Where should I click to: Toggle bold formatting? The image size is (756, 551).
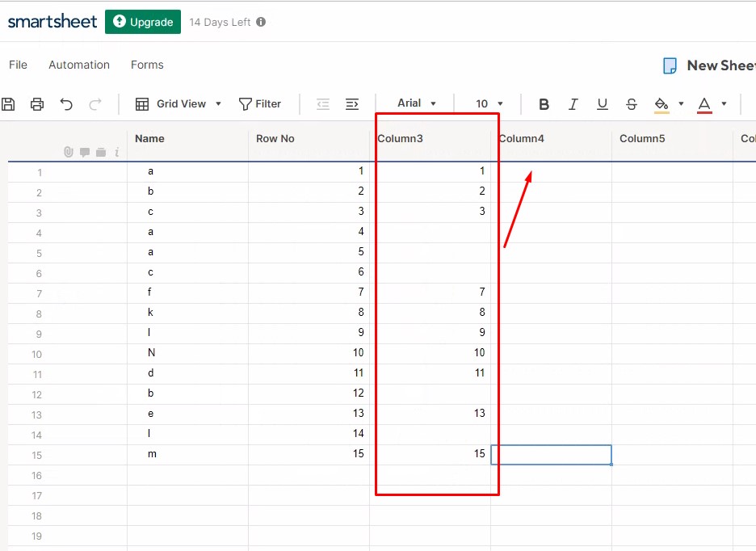[544, 103]
